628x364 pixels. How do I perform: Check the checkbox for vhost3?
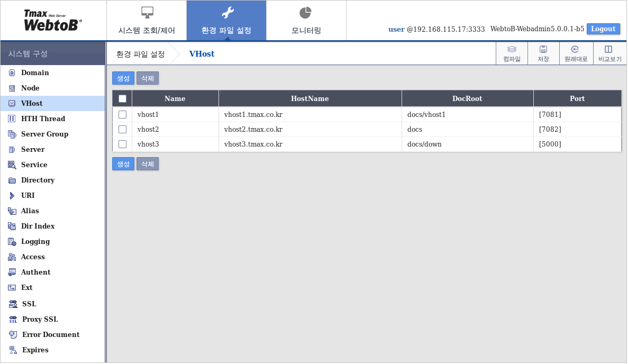point(122,144)
